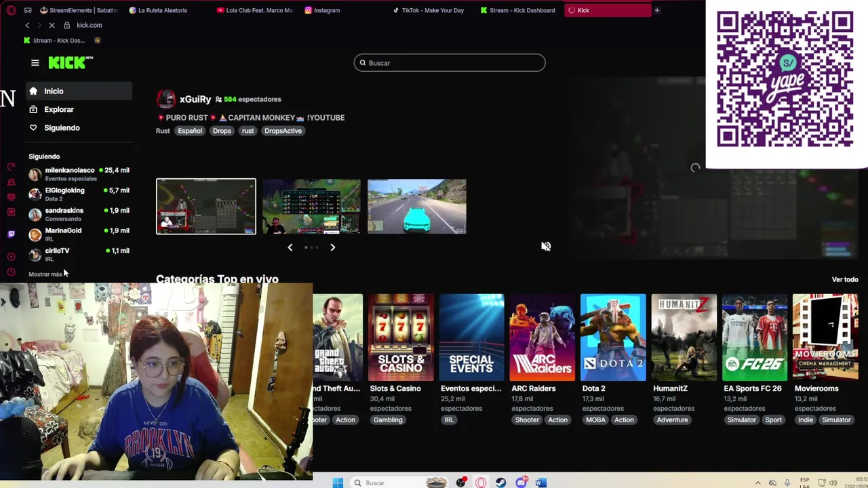
Task: Open OBS Studio from the taskbar
Action: pyautogui.click(x=461, y=483)
